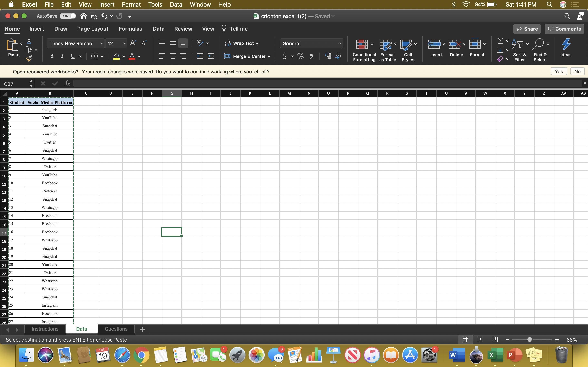Click Yes button for recovered workbook
Viewport: 588px width, 367px height.
tap(558, 71)
